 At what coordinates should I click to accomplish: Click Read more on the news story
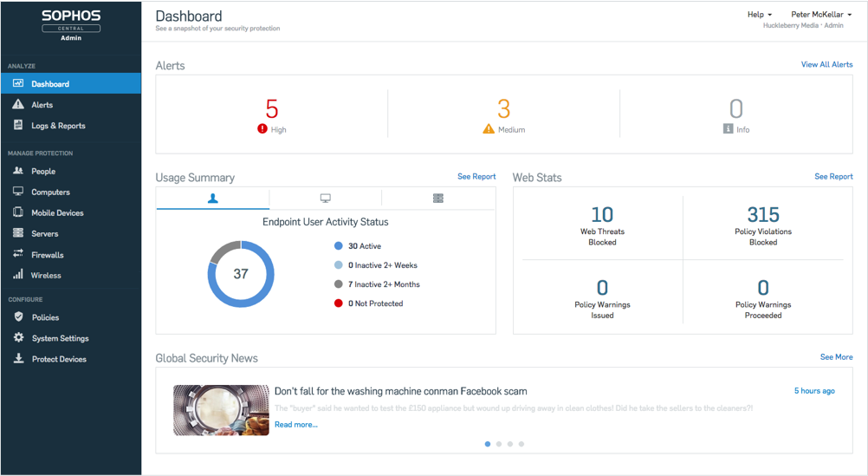click(x=296, y=425)
